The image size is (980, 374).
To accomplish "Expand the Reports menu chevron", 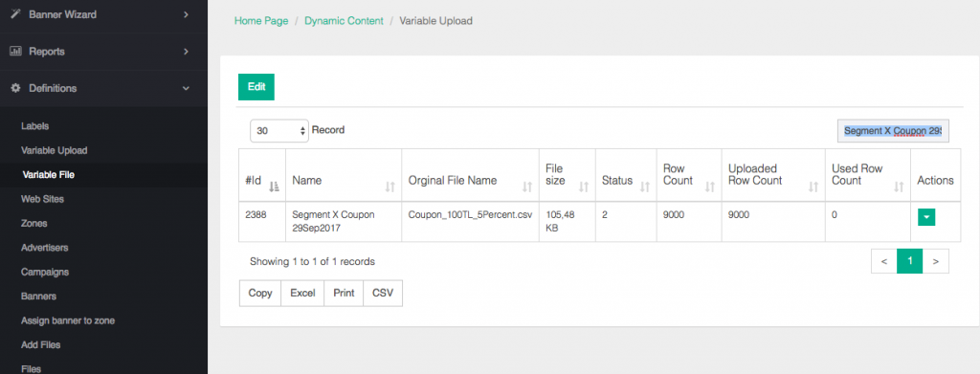I will 186,52.
